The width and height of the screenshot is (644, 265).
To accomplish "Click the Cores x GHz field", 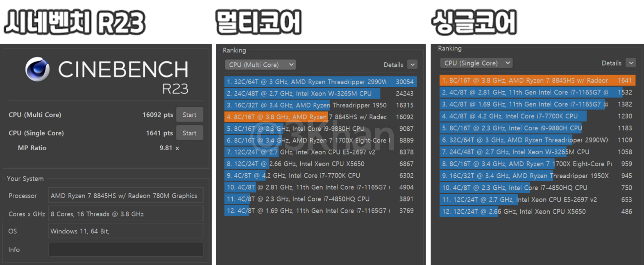I will 125,214.
